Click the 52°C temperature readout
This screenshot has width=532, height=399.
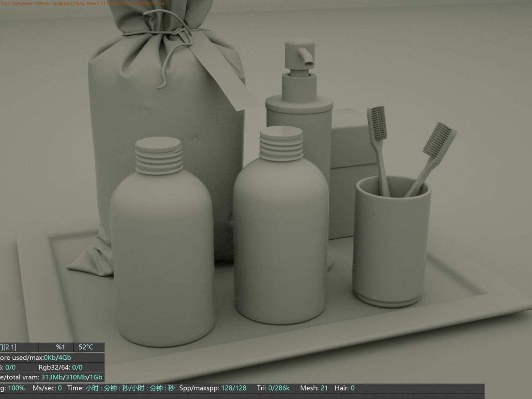[x=86, y=347]
